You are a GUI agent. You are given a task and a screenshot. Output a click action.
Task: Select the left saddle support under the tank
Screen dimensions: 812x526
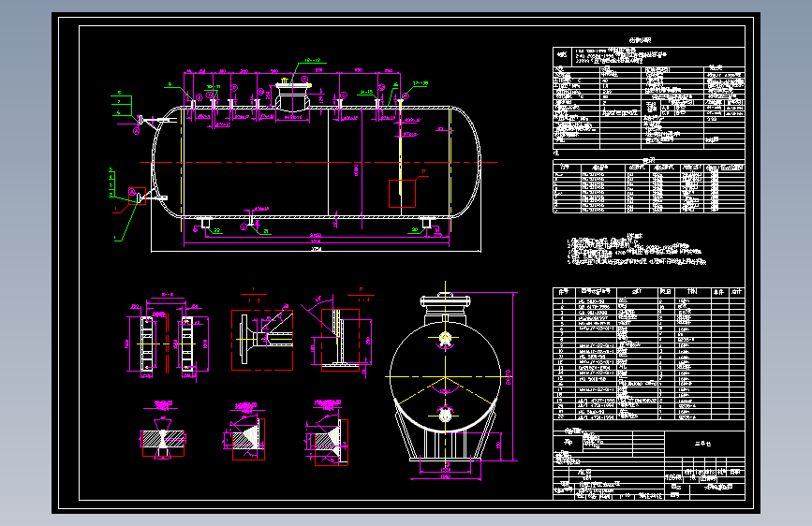pos(205,223)
